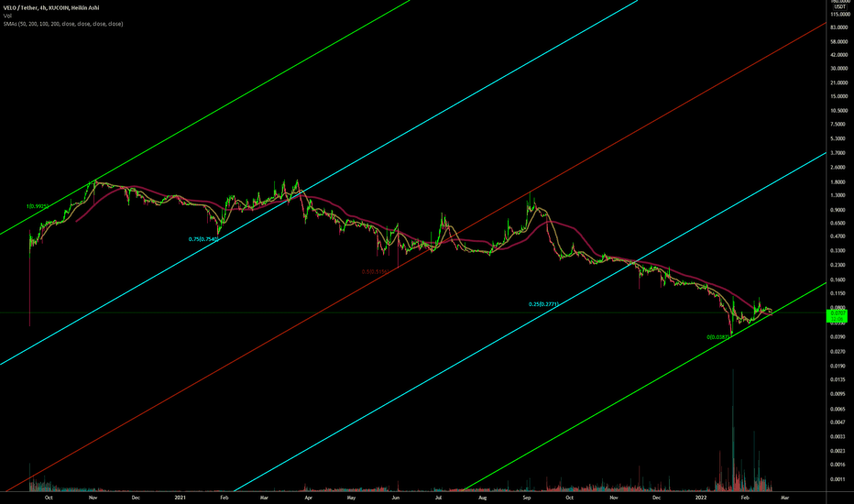Screen dimensions: 854x504
Task: Click the 0.0095 price axis label
Action: coord(839,394)
